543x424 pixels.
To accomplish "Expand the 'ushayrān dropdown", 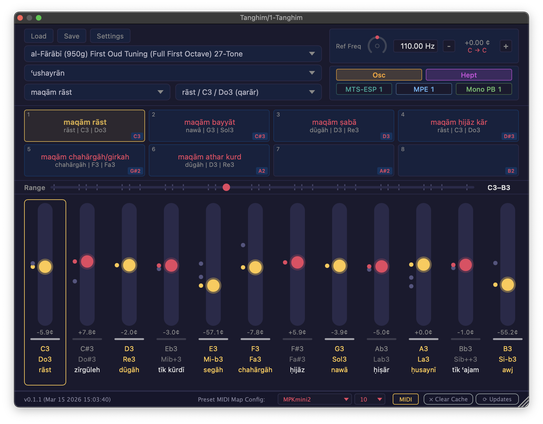I will 173,73.
